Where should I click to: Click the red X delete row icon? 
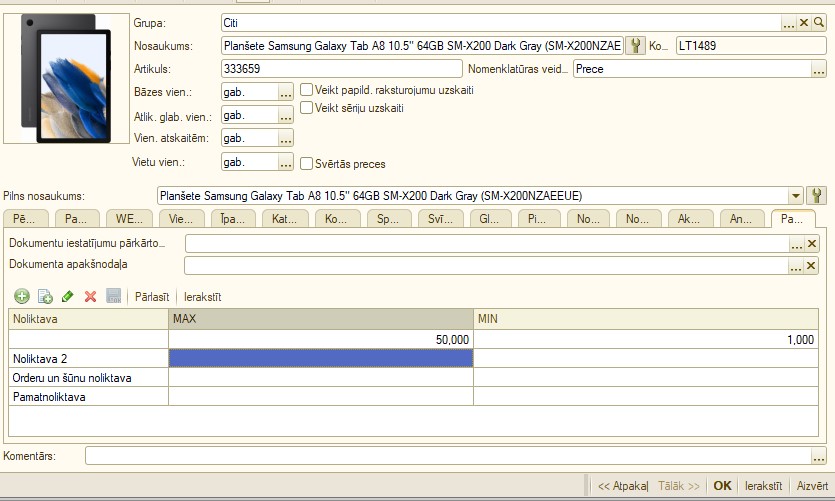click(x=91, y=297)
